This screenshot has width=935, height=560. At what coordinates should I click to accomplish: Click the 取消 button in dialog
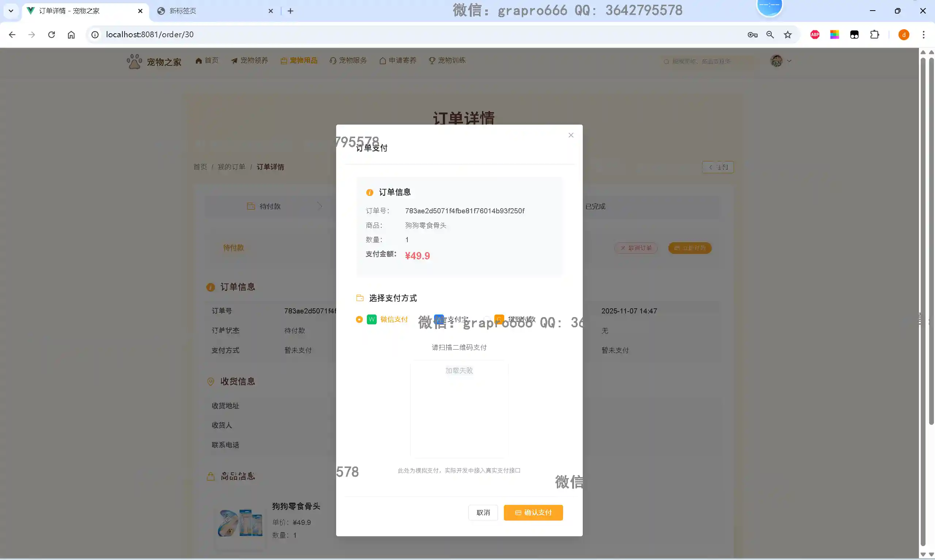coord(483,513)
